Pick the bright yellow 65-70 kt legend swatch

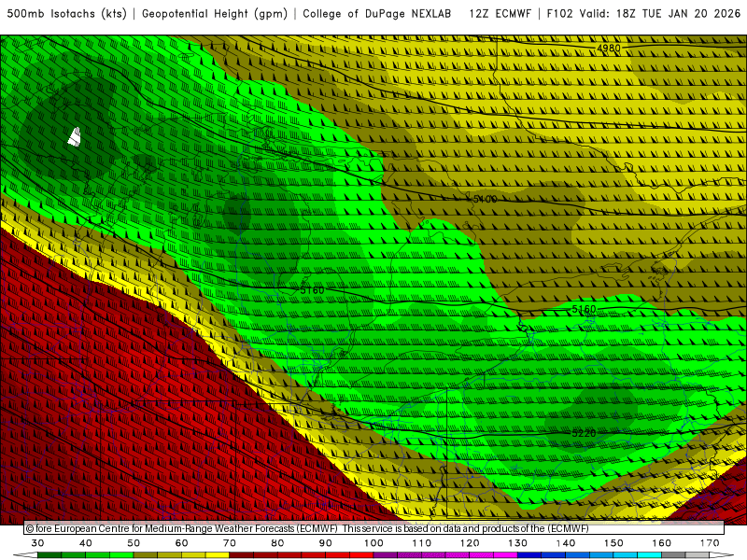(x=218, y=555)
